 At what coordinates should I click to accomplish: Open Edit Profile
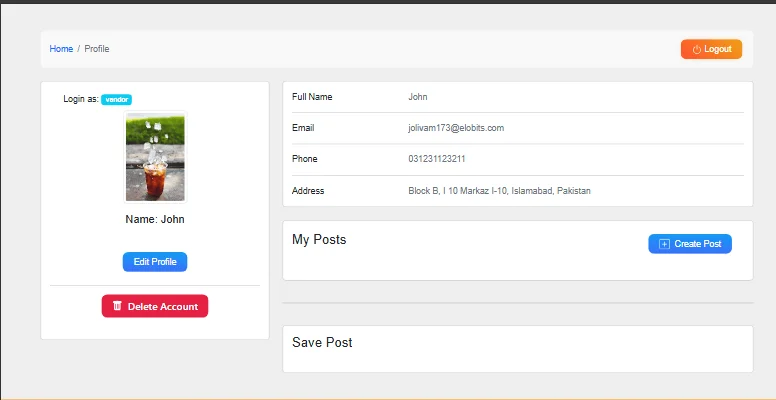tap(155, 262)
